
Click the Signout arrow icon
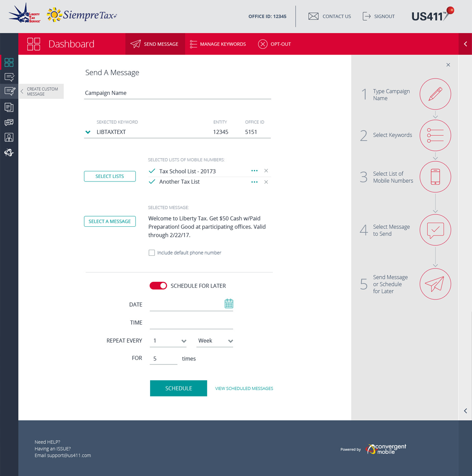367,16
